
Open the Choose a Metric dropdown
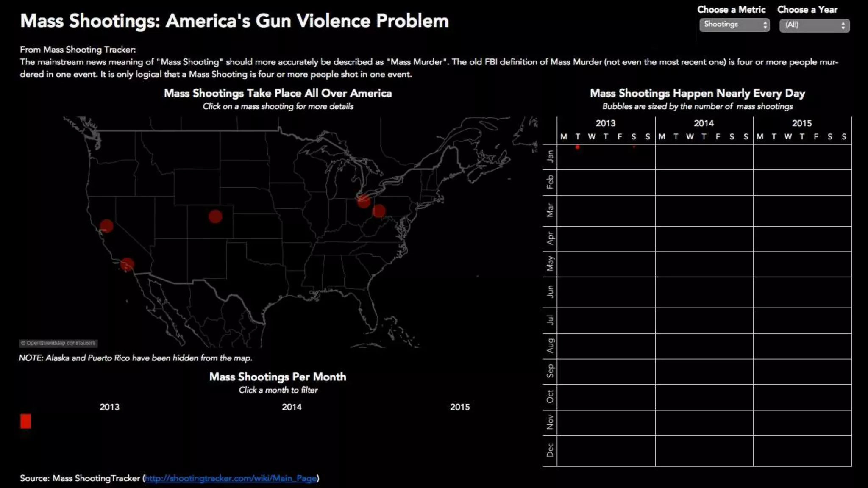pos(734,25)
